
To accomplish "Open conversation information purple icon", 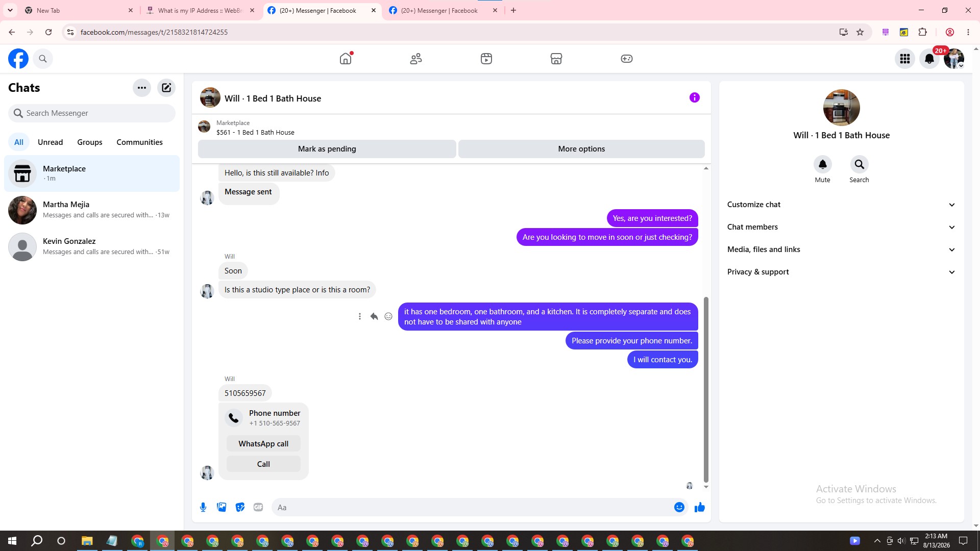I will click(695, 97).
